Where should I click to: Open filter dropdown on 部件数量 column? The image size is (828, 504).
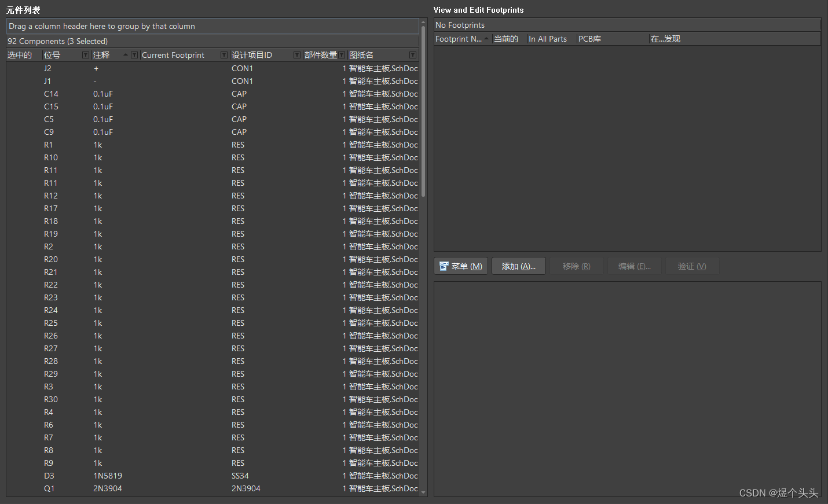pos(342,55)
